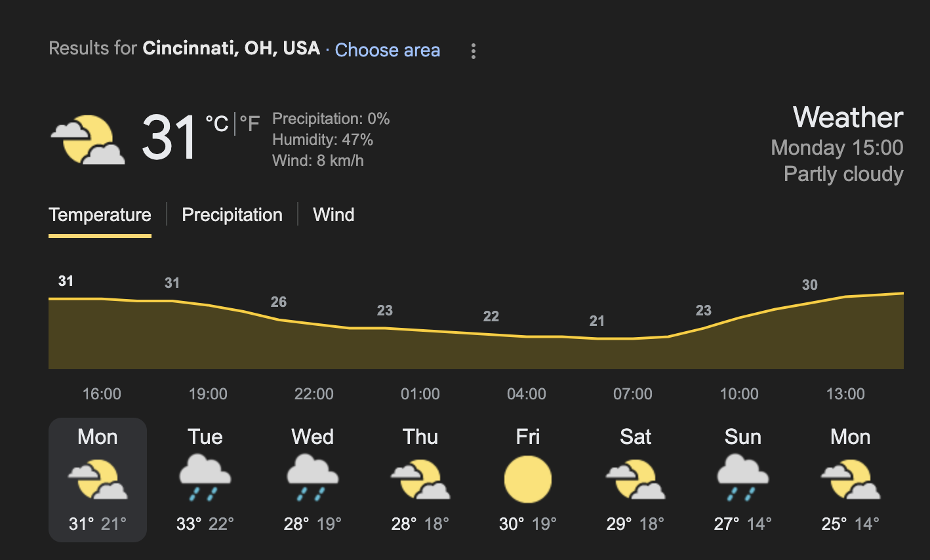Open next Monday's 25° forecast
Viewport: 930px width, 560px height.
(851, 480)
